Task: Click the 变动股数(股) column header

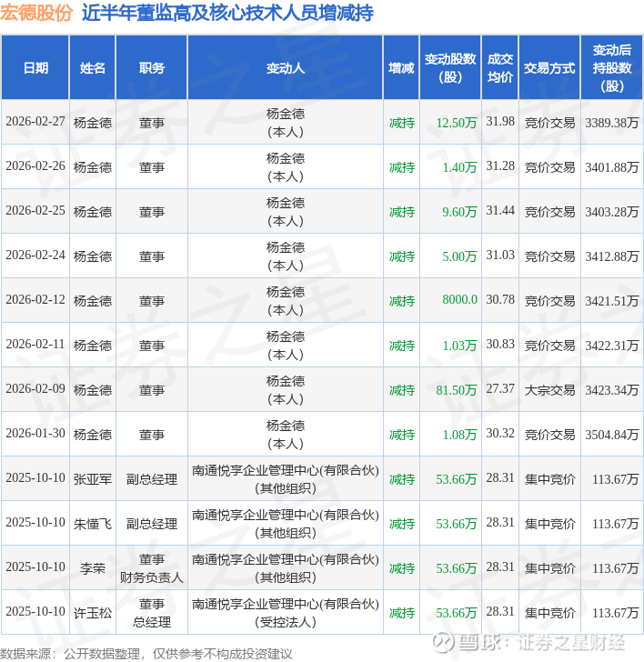Action: tap(450, 68)
